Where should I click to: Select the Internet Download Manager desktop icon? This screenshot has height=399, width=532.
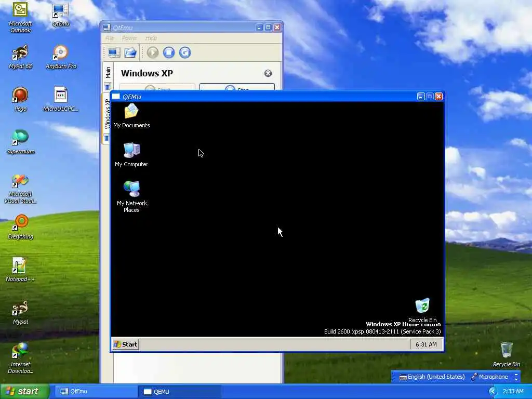[20, 358]
